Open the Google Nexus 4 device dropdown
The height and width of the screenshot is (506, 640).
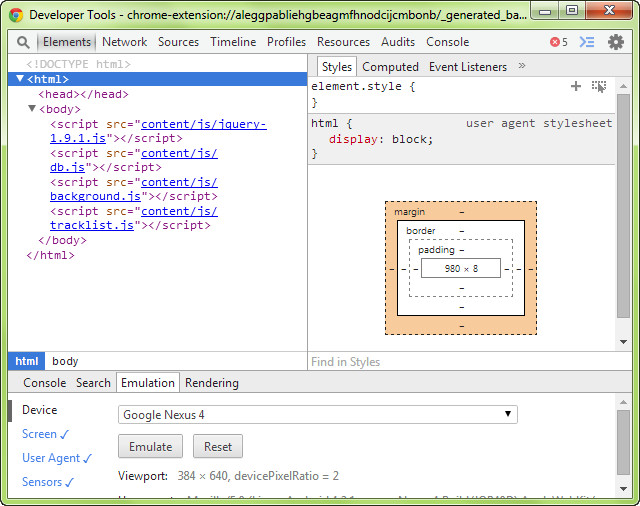coord(318,415)
